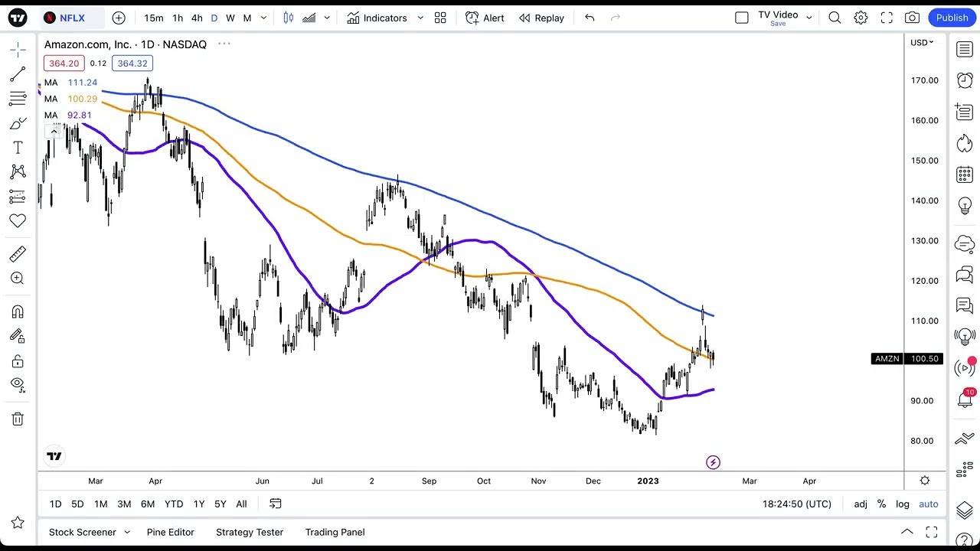Activate the zoom in tool
Image resolution: width=980 pixels, height=551 pixels.
(18, 279)
